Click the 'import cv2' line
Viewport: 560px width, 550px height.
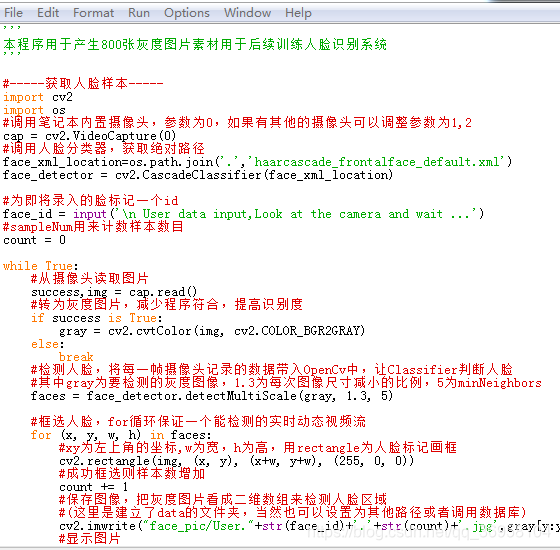coord(38,97)
